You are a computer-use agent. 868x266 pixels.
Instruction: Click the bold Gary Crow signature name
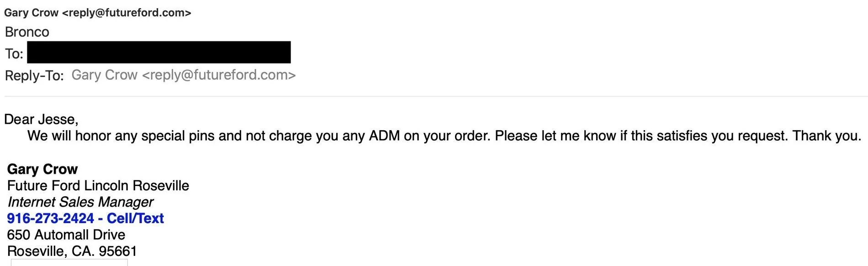[x=42, y=169]
